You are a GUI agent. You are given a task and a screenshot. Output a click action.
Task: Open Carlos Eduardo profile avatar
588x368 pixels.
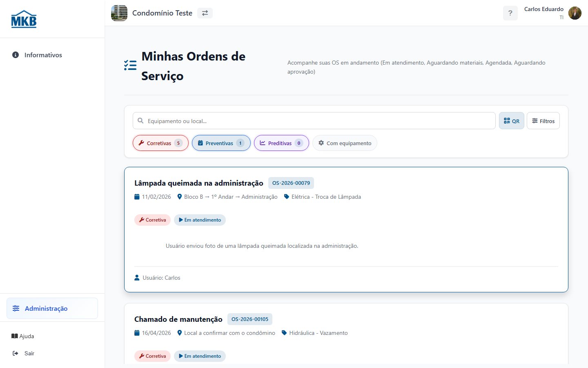click(x=575, y=13)
